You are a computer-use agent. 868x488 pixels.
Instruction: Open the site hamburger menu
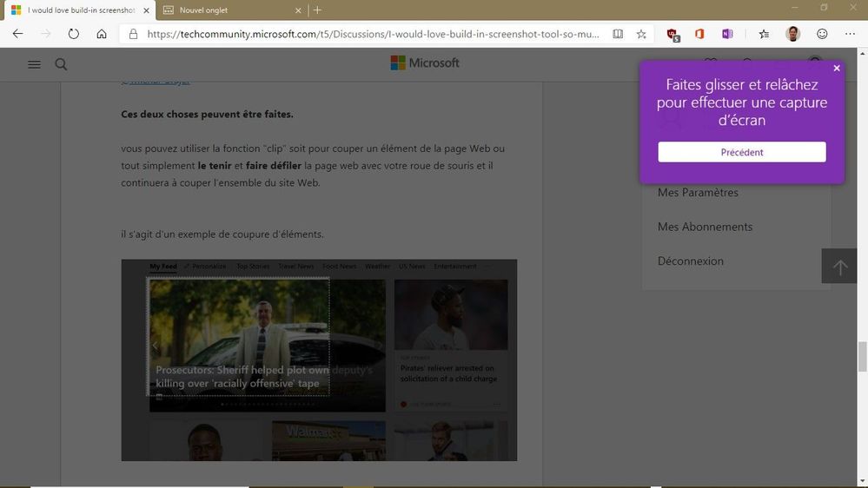coord(35,64)
